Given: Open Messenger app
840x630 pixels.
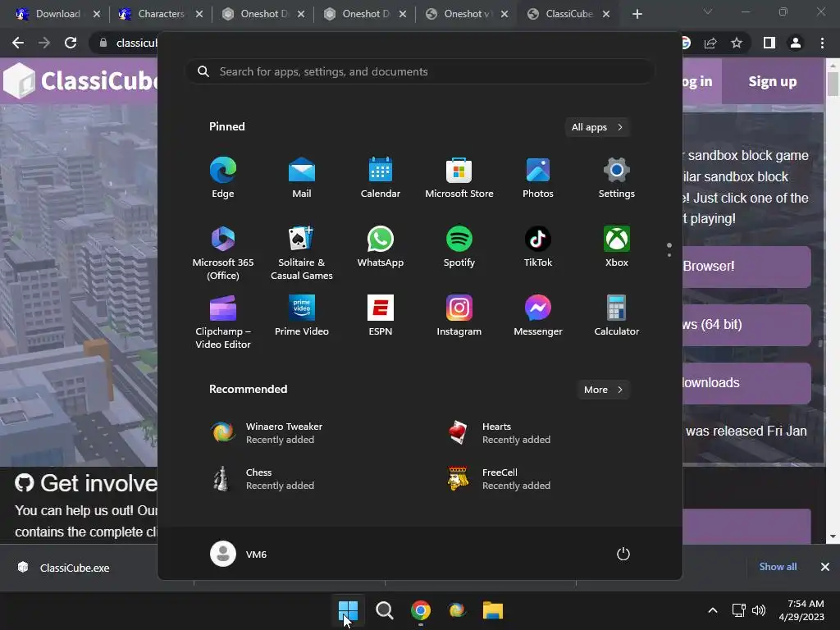Looking at the screenshot, I should [x=538, y=317].
